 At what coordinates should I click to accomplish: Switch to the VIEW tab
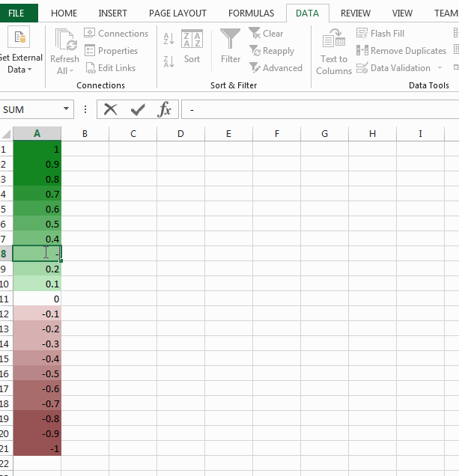pyautogui.click(x=402, y=13)
